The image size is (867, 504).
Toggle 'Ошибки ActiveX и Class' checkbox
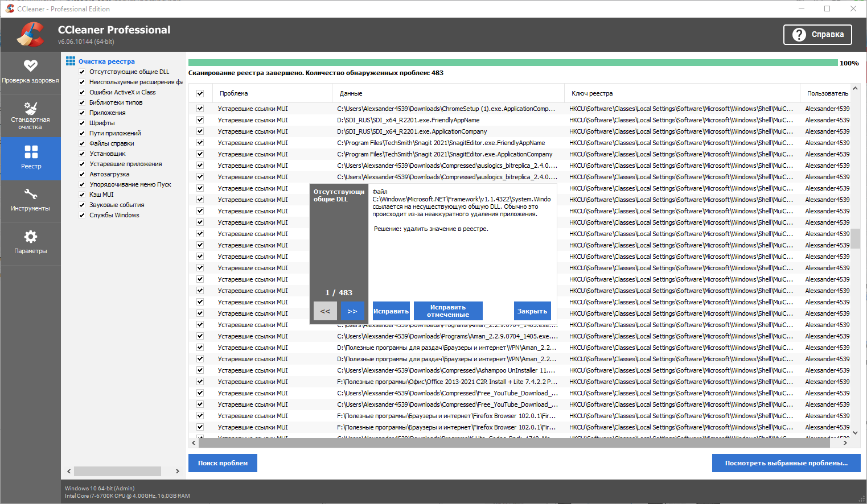pos(82,92)
